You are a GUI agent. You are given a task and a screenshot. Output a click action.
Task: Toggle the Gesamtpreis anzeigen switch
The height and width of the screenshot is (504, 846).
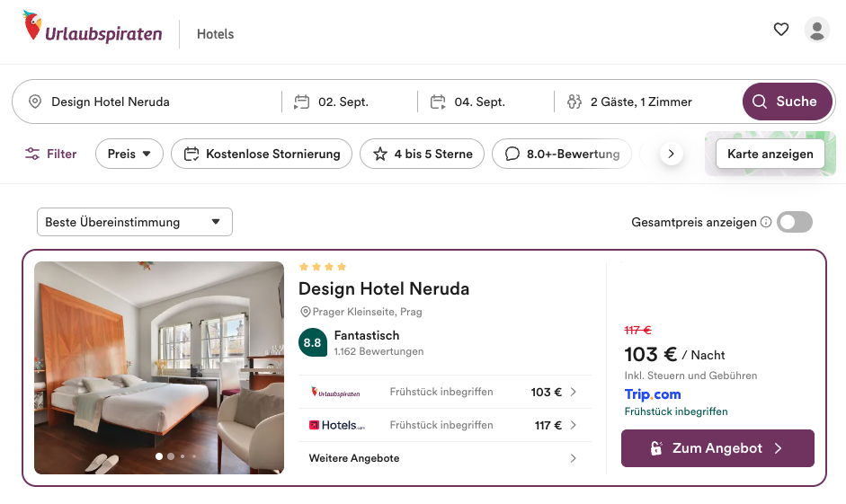(x=795, y=222)
